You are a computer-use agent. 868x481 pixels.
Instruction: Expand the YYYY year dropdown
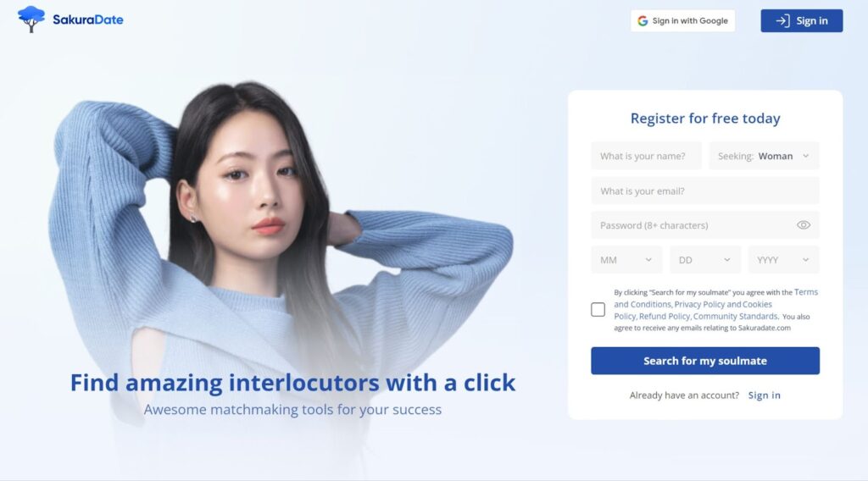(x=784, y=260)
